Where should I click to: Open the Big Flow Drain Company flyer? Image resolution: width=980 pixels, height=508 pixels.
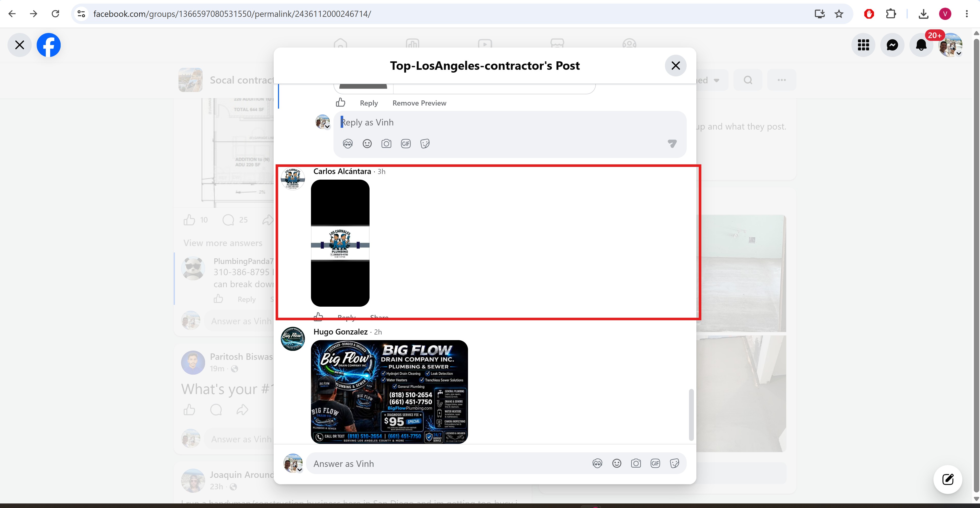[x=389, y=392]
